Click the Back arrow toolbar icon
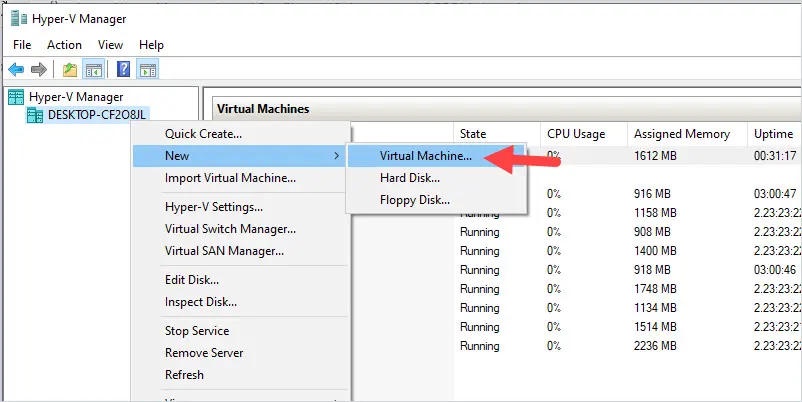This screenshot has width=802, height=402. click(x=16, y=70)
